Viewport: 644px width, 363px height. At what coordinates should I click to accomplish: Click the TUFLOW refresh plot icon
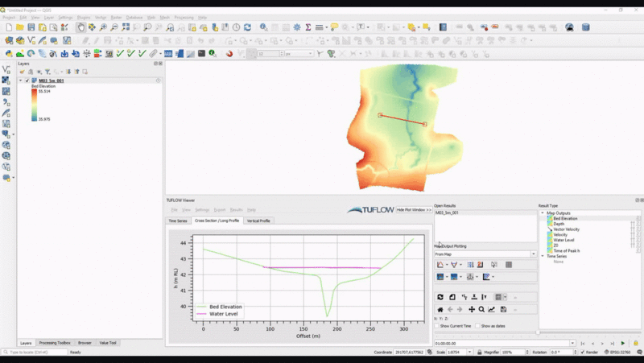click(440, 297)
